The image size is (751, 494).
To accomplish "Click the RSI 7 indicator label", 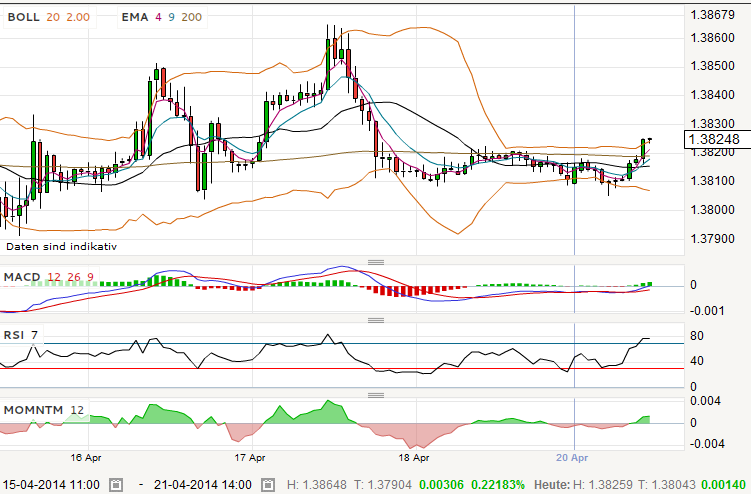I will pos(21,335).
